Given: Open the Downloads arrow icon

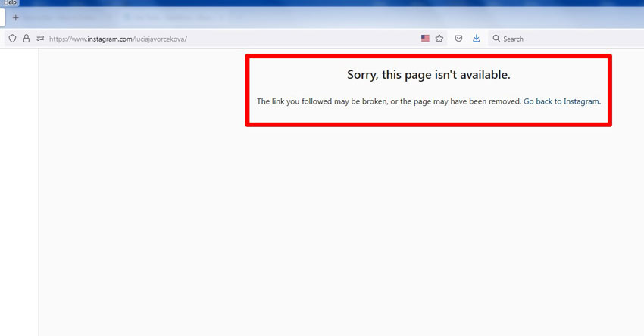Looking at the screenshot, I should click(477, 39).
